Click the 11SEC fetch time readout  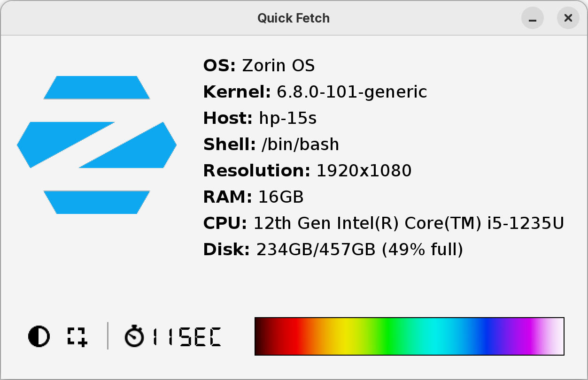pyautogui.click(x=188, y=336)
